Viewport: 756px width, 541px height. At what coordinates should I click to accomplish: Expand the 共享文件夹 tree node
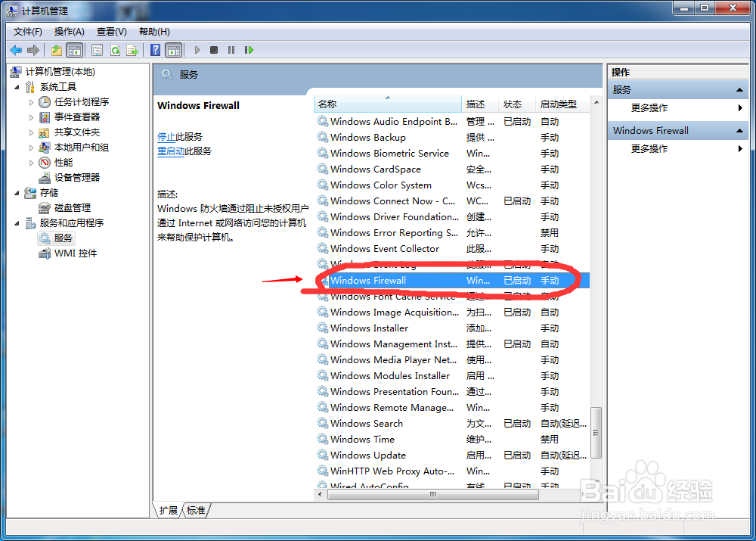click(31, 132)
